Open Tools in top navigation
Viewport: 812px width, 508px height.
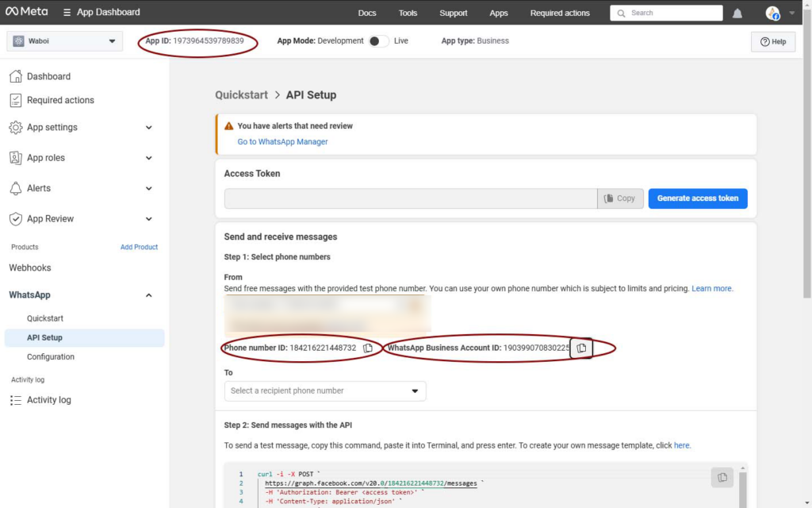click(x=408, y=13)
